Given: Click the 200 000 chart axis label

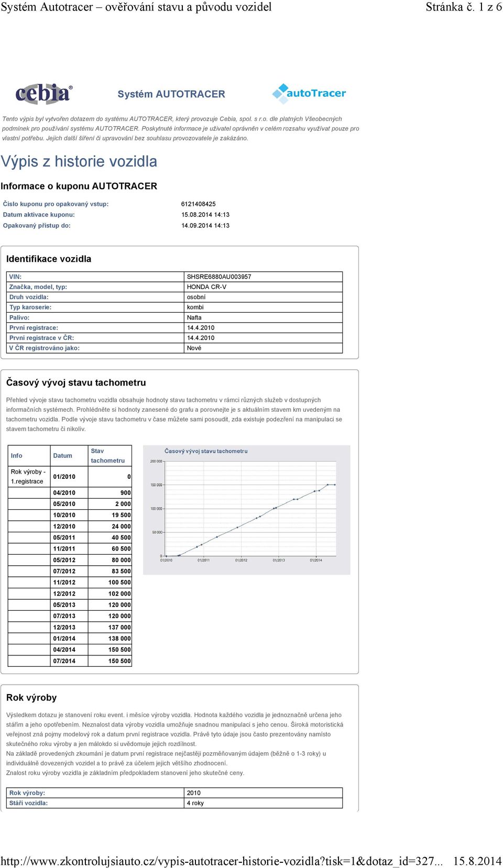Looking at the screenshot, I should (156, 461).
